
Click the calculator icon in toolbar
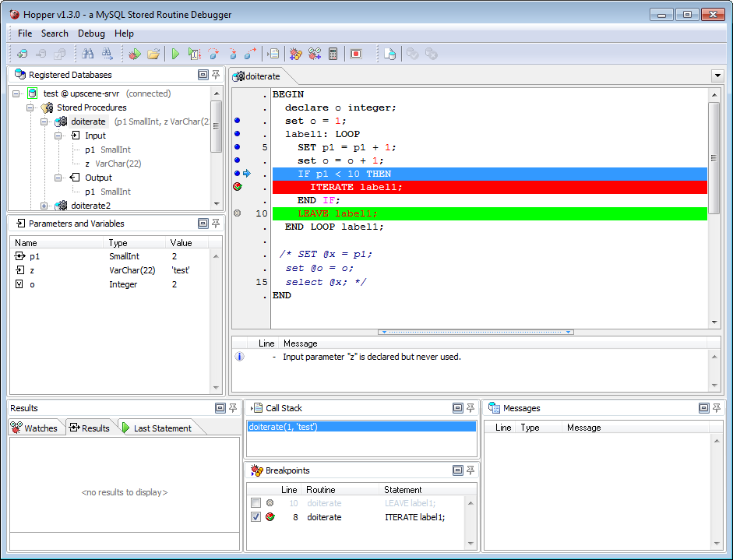[333, 54]
